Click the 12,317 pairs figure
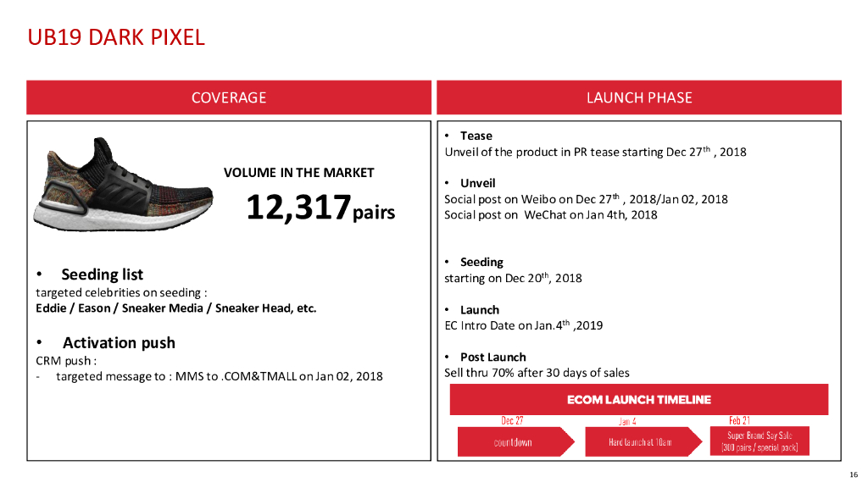The image size is (868, 488). (320, 208)
